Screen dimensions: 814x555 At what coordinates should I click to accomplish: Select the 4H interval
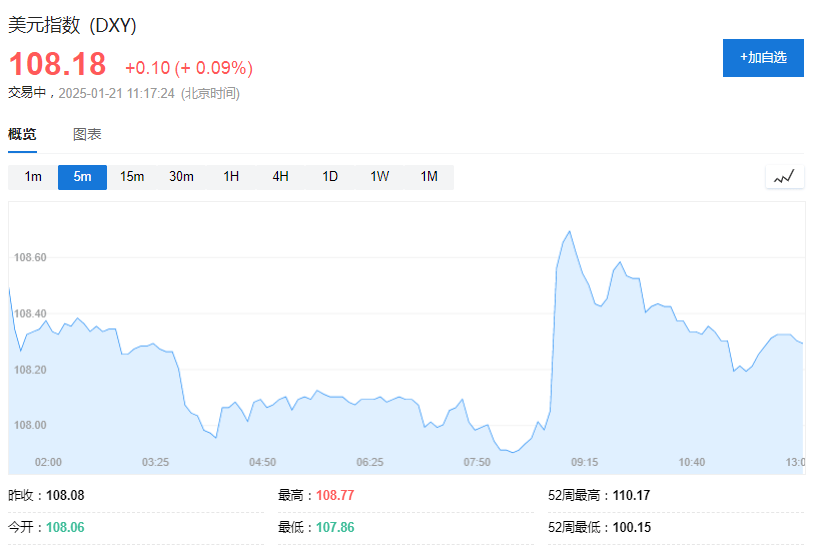click(280, 177)
